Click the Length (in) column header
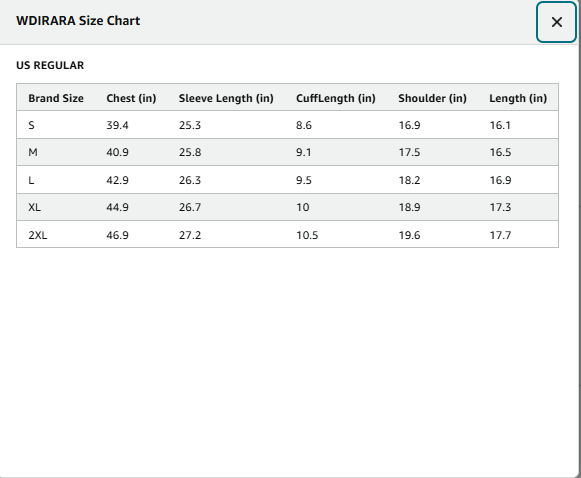The width and height of the screenshot is (581, 478). (x=518, y=98)
